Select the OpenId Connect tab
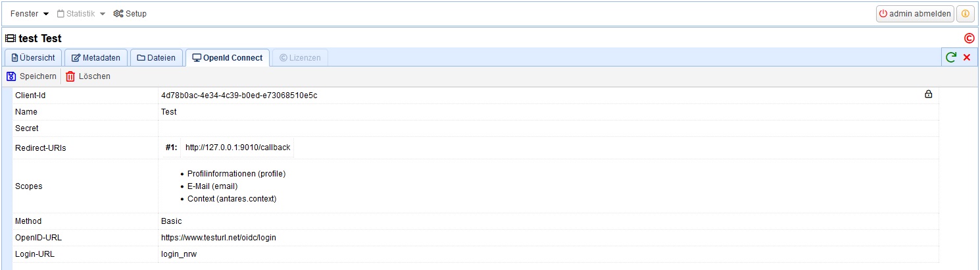The height and width of the screenshot is (270, 980). coord(228,58)
